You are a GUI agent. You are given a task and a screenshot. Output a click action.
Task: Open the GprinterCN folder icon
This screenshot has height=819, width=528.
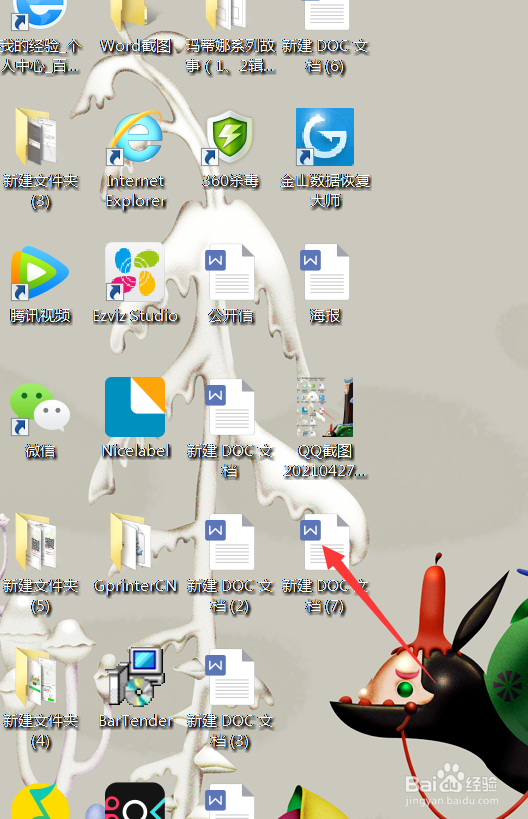coord(132,542)
